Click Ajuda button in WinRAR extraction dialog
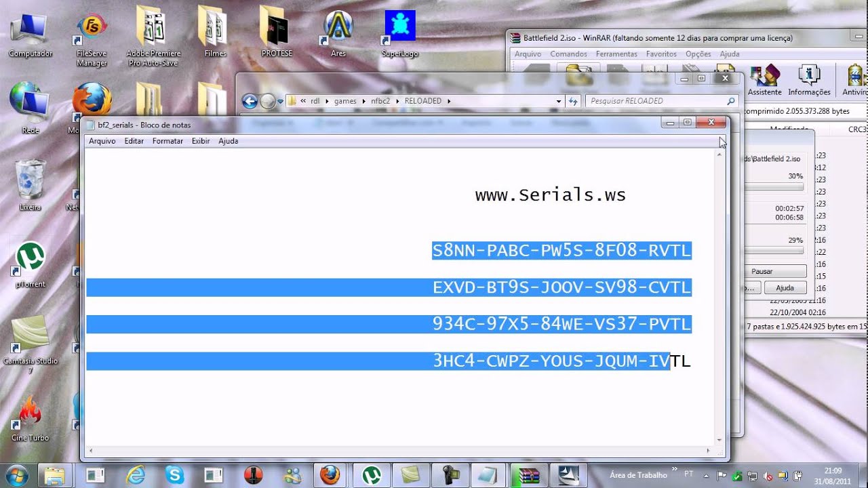Viewport: 868px width, 488px height. [x=785, y=288]
